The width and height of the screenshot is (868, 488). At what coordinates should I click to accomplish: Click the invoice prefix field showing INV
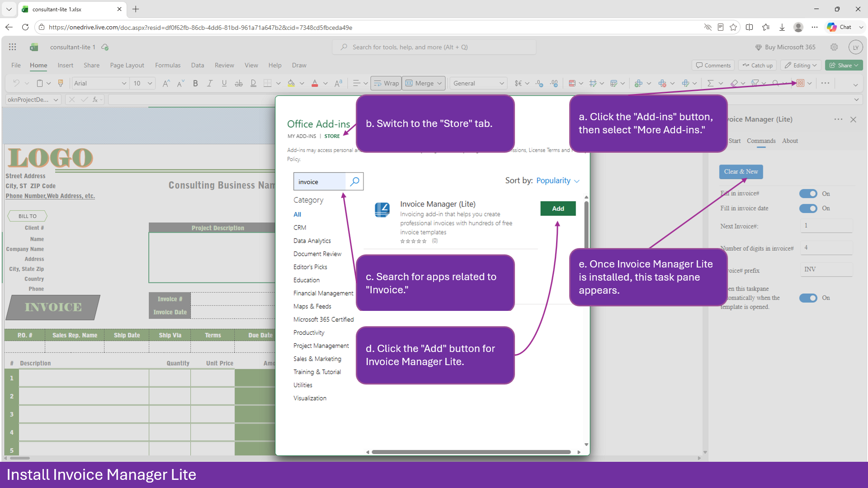coord(826,269)
